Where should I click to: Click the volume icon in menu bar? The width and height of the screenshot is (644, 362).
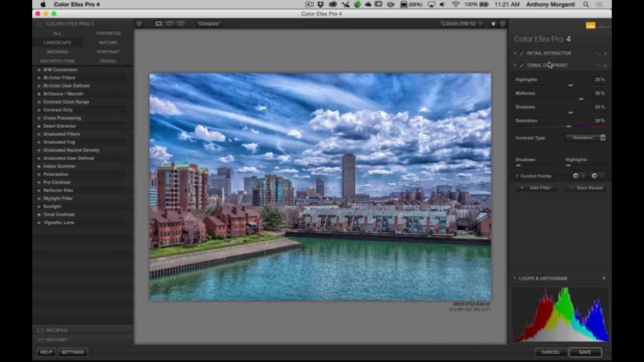tap(443, 5)
